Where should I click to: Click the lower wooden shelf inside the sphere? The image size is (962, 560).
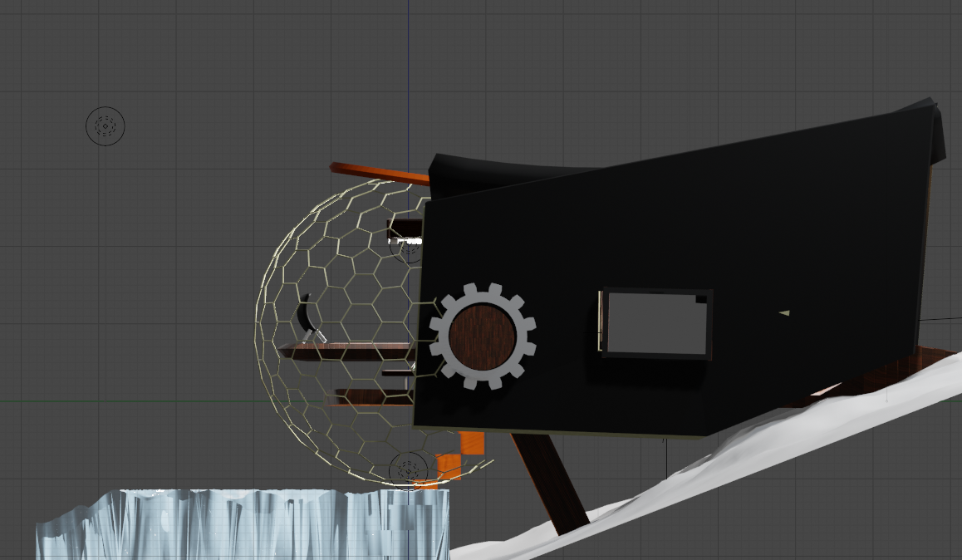tap(366, 397)
